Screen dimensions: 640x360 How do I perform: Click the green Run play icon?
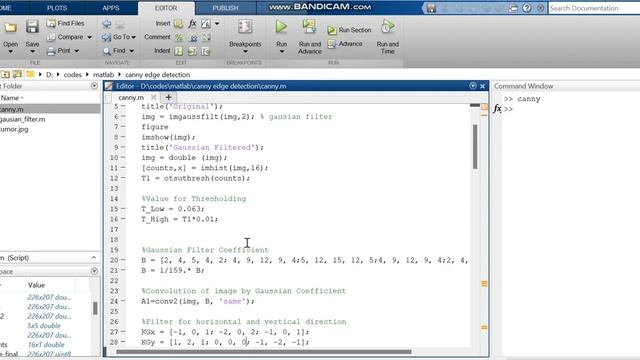pyautogui.click(x=281, y=27)
